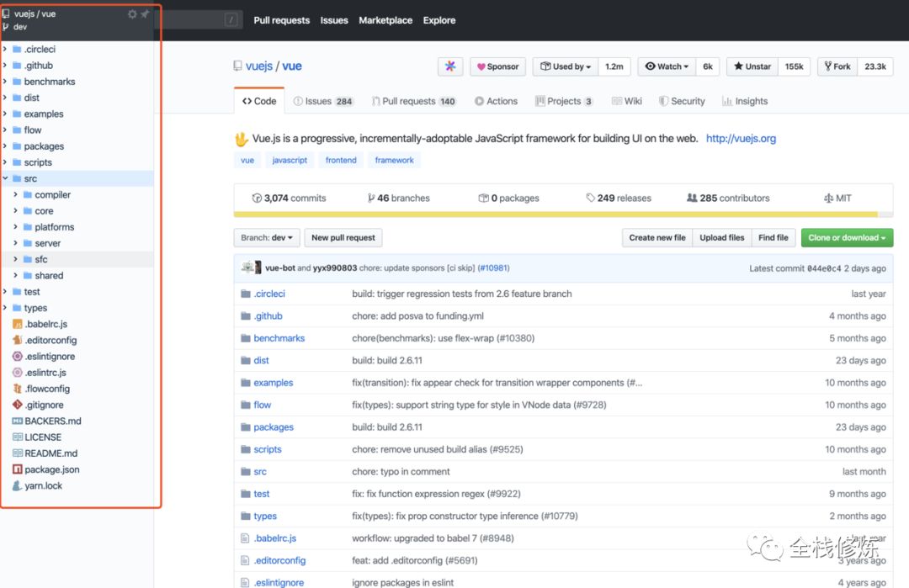Sponsor the vuejs project
This screenshot has width=909, height=588.
tap(497, 66)
